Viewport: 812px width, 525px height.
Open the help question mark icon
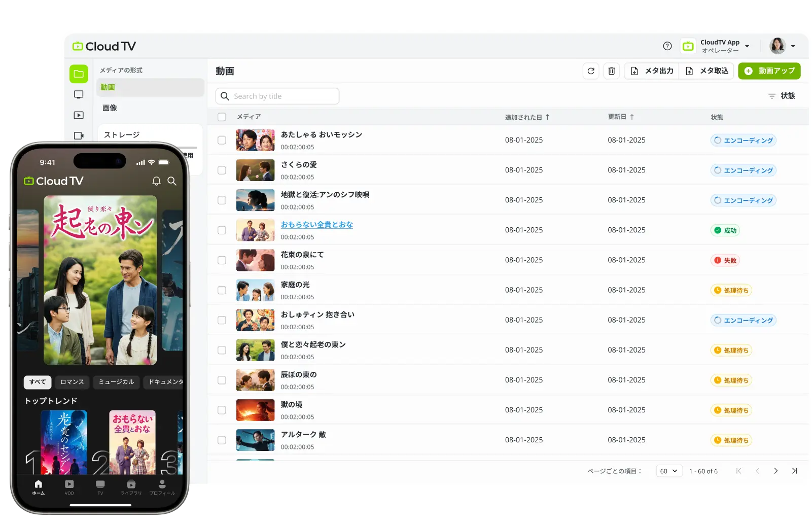tap(667, 46)
